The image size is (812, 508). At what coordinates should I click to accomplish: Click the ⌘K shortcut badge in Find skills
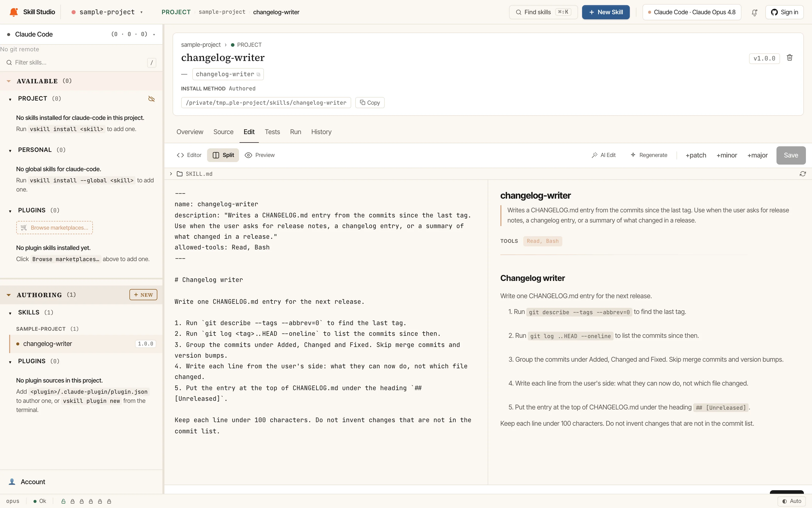pyautogui.click(x=563, y=12)
